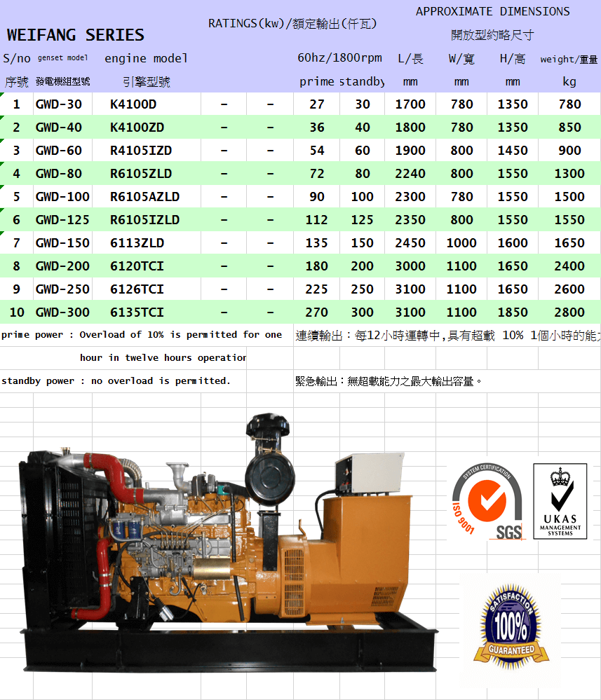Select the R6105AZLD engine model cell

tap(144, 197)
